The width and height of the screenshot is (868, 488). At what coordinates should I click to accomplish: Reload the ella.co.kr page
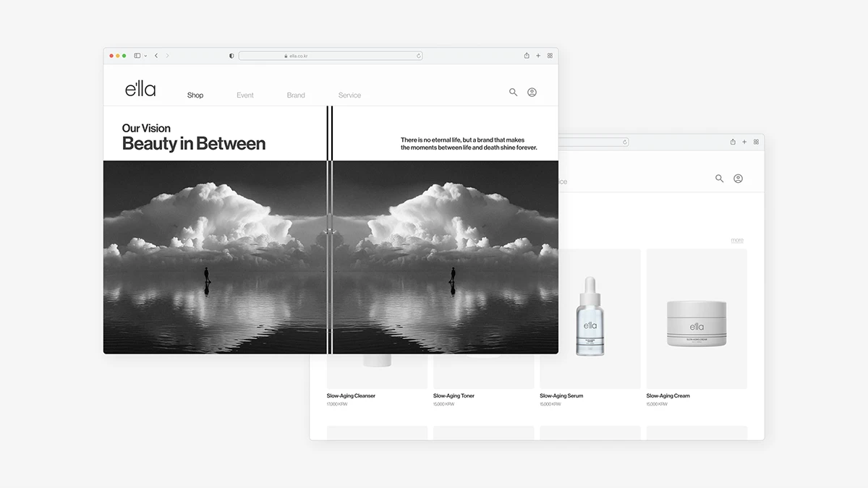418,56
